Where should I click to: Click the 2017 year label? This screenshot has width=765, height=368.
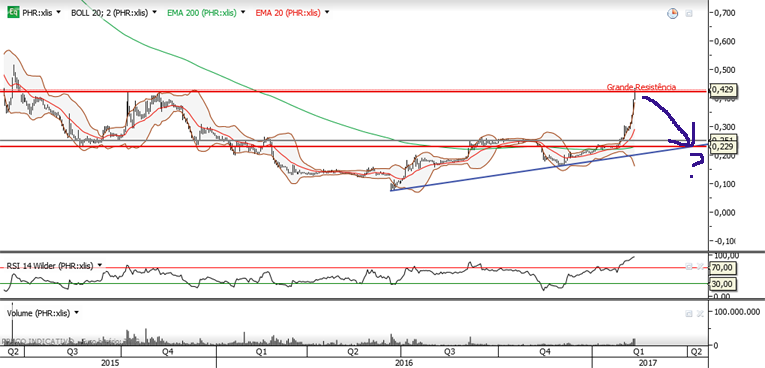[648, 363]
